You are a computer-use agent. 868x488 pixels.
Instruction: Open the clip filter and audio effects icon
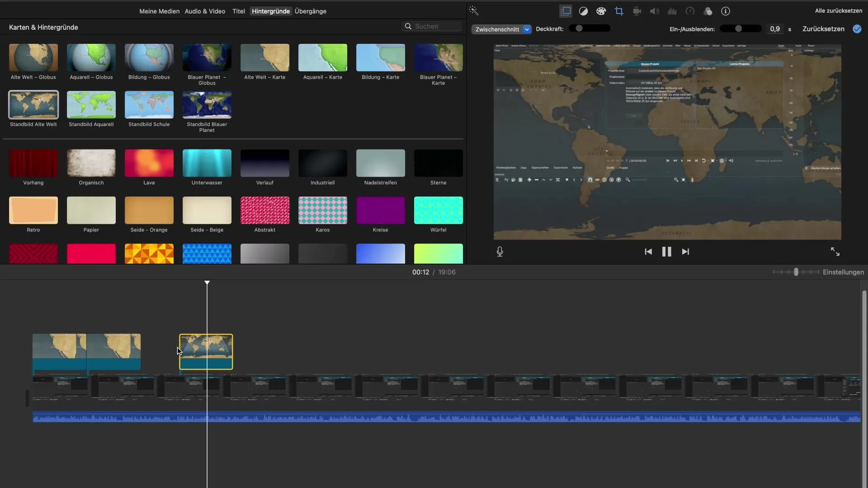coord(708,11)
